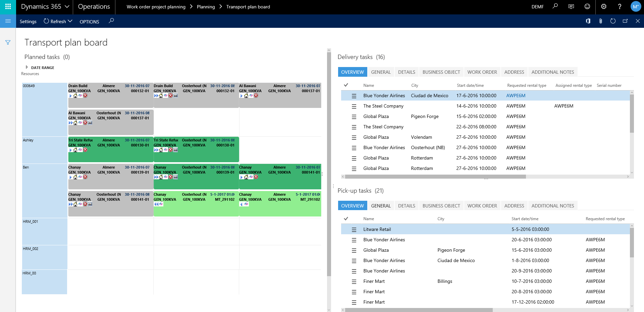
Task: Click the Planning breadcrumb link
Action: (206, 6)
